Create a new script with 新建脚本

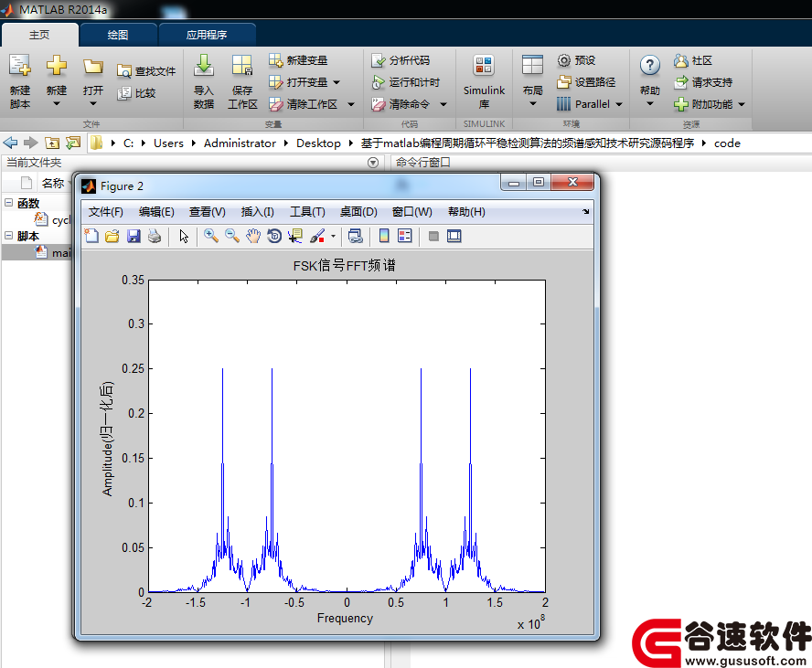coord(20,81)
